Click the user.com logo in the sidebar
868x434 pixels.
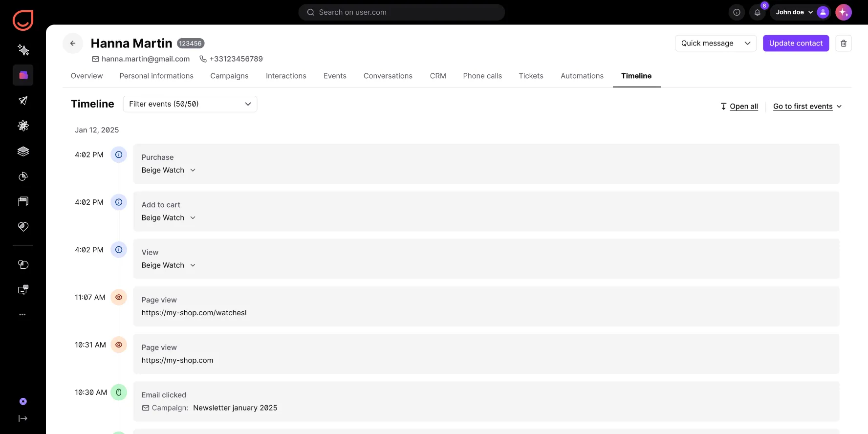(23, 21)
